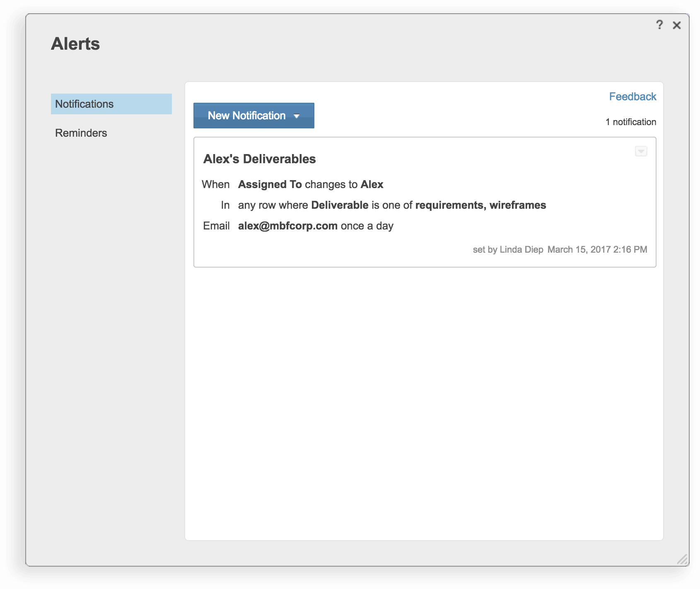The height and width of the screenshot is (589, 700).
Task: Open the Alex's Deliverables card options arrow
Action: [x=641, y=151]
